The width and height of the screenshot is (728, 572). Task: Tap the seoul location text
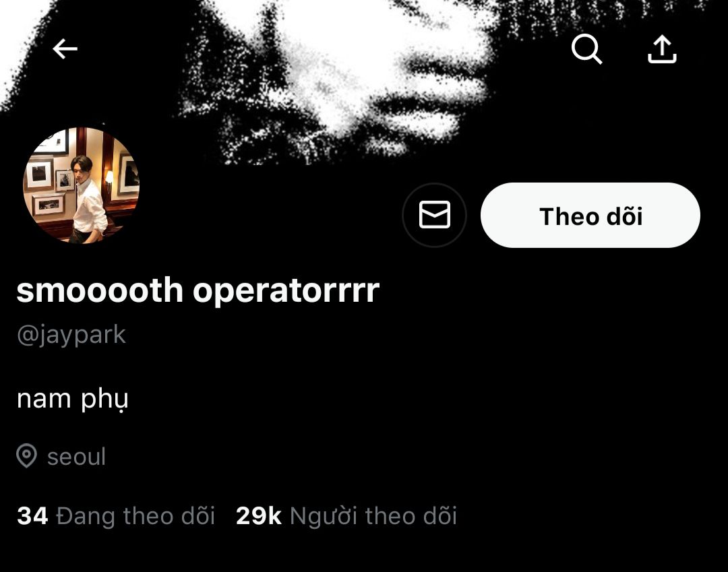point(77,457)
